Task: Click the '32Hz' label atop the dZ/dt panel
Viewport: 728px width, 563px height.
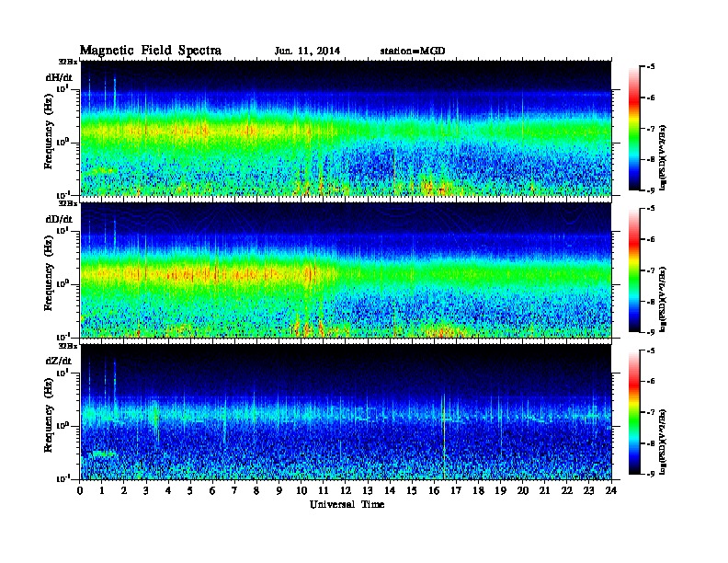Action: (68, 346)
